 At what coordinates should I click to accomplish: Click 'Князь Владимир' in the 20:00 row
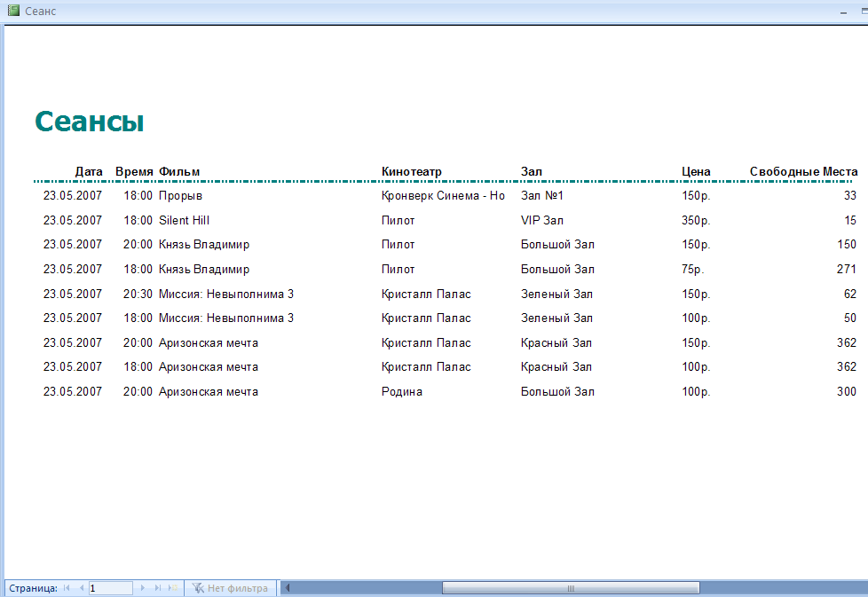coord(204,245)
